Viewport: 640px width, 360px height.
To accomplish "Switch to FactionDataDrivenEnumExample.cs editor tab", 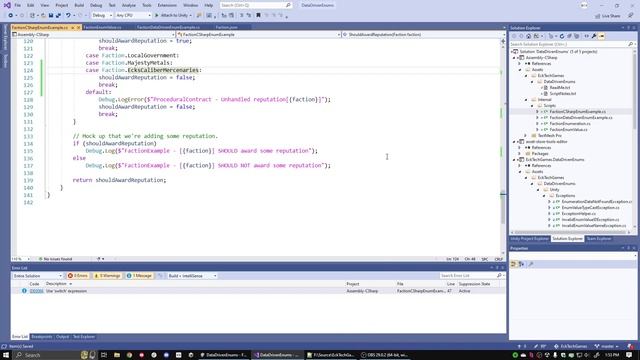I will point(168,27).
